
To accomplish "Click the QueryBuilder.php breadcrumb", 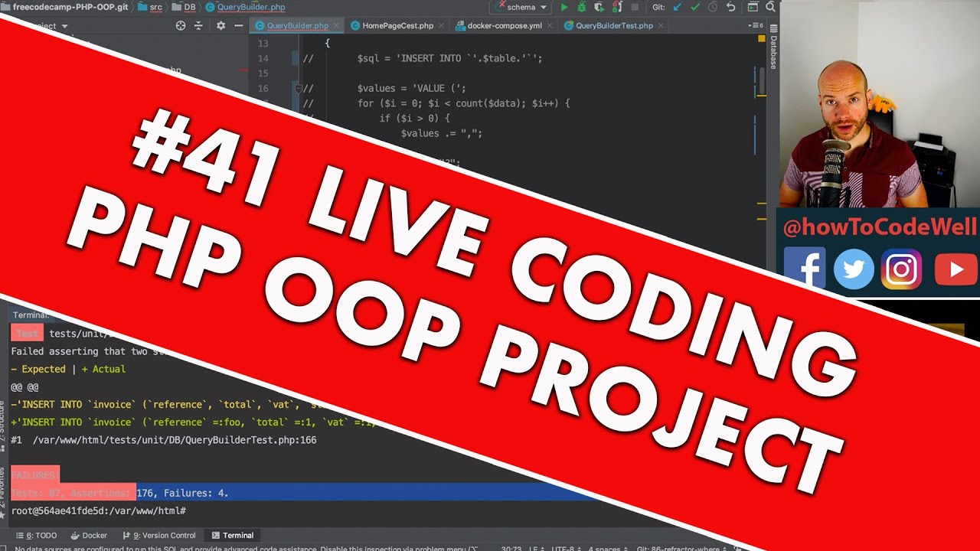I will click(x=245, y=7).
